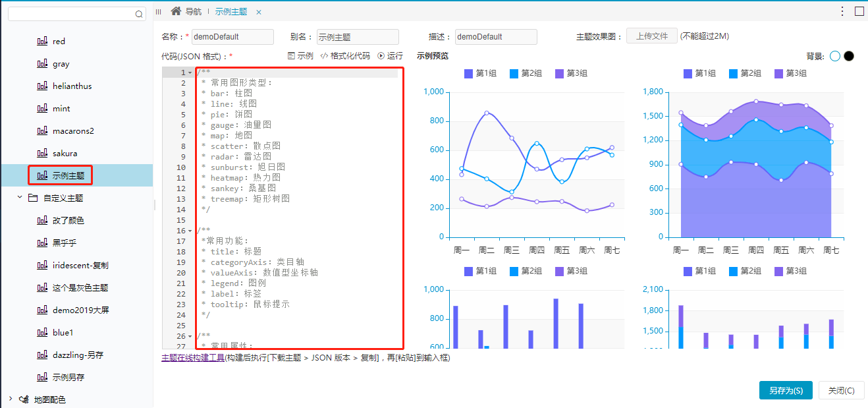
Task: Click the chart icon beside red theme
Action: click(x=43, y=42)
